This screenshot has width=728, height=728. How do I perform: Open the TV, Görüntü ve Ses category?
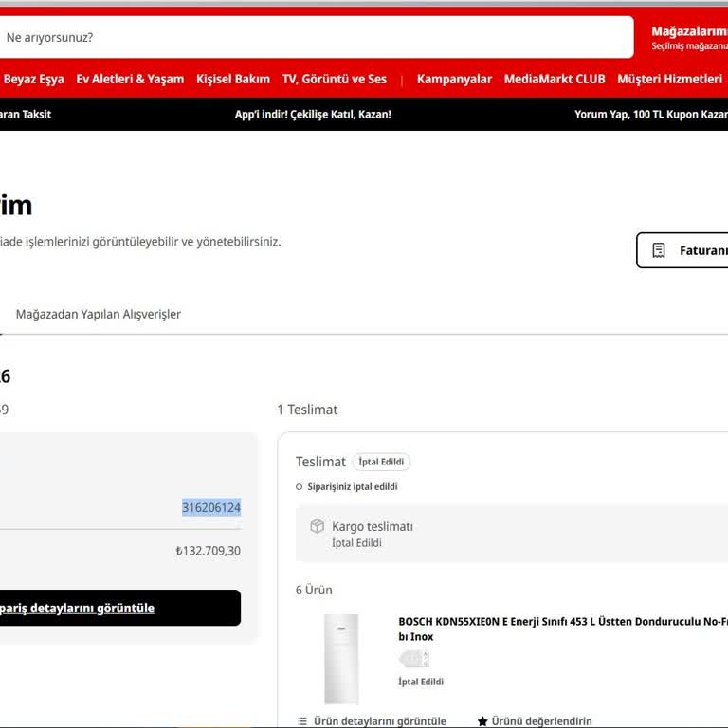(x=335, y=79)
